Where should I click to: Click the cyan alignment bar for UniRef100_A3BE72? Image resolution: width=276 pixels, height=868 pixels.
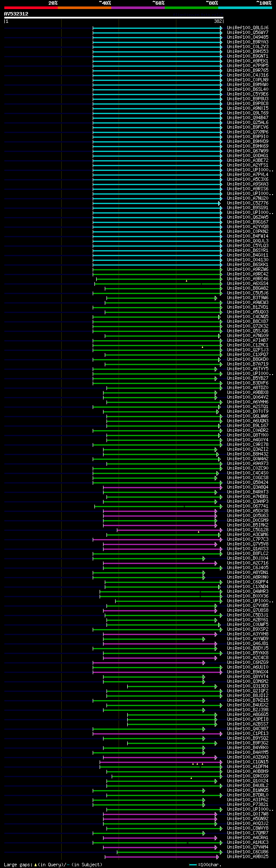(x=157, y=160)
